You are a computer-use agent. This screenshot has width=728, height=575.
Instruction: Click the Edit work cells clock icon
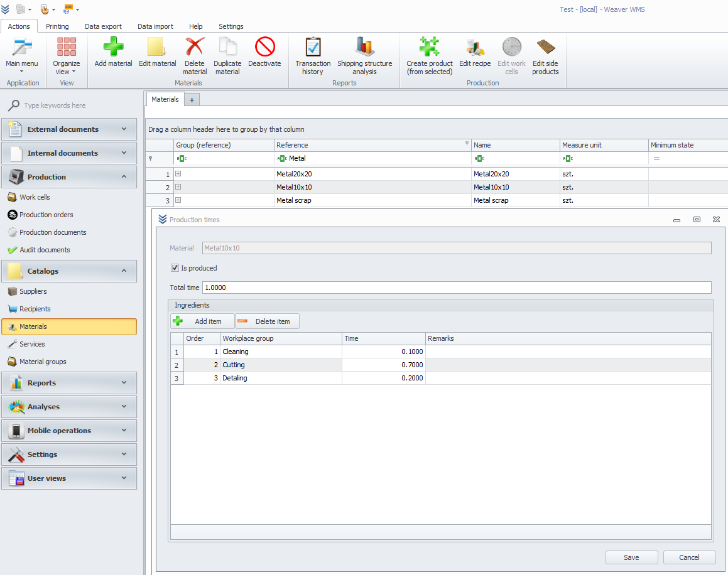pos(512,47)
